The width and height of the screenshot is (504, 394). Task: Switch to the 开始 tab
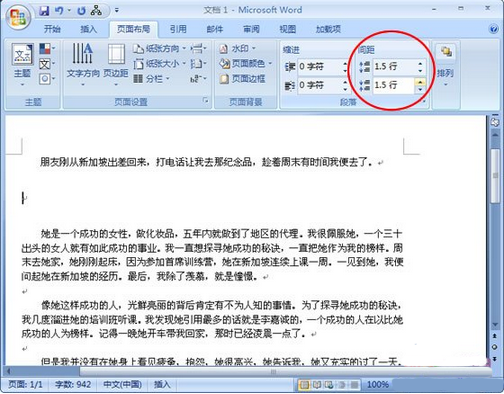[52, 29]
